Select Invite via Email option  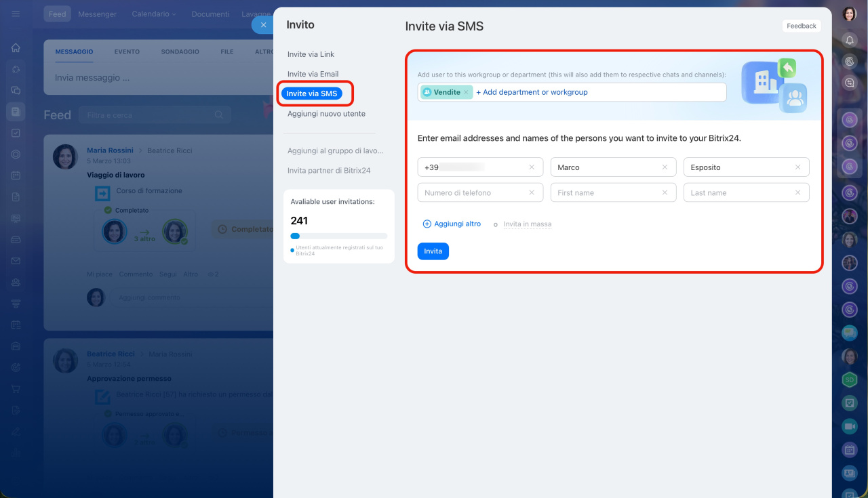(x=313, y=74)
